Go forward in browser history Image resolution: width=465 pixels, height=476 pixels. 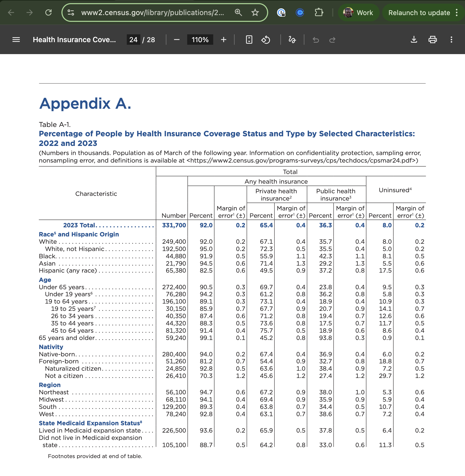pyautogui.click(x=30, y=12)
